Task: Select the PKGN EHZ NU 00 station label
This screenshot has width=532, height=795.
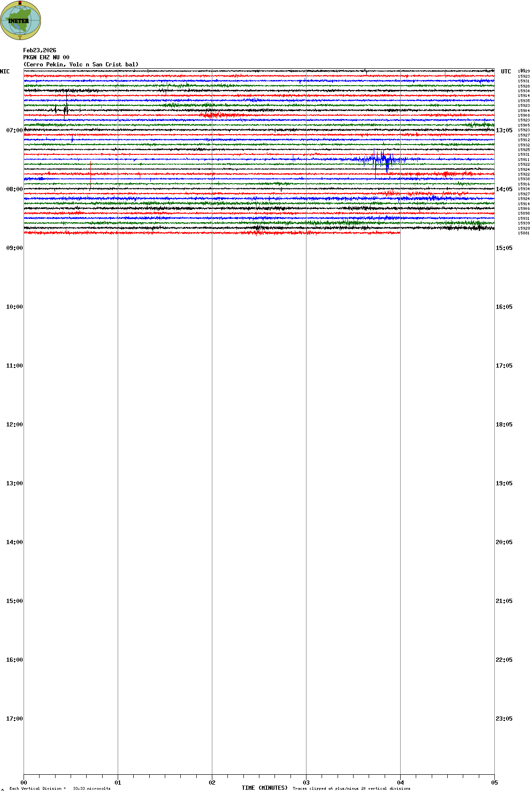Action: [46, 57]
